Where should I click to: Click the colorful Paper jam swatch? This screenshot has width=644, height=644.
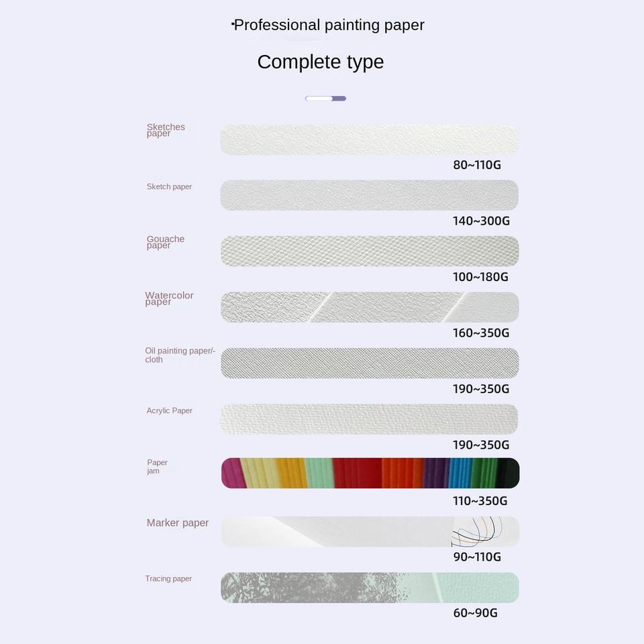(369, 473)
